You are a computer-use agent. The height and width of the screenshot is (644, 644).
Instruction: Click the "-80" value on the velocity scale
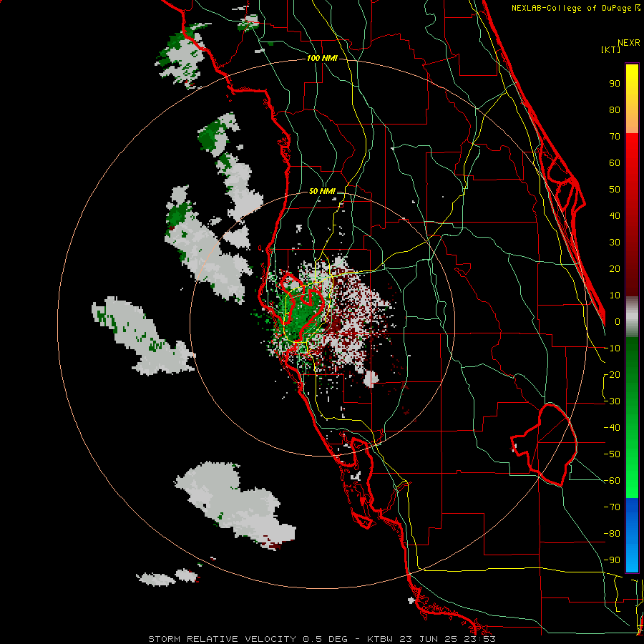[x=612, y=534]
